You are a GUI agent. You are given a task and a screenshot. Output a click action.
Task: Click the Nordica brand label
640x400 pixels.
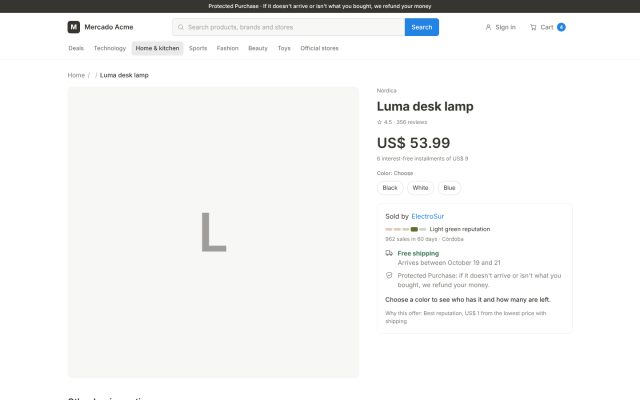tap(387, 91)
